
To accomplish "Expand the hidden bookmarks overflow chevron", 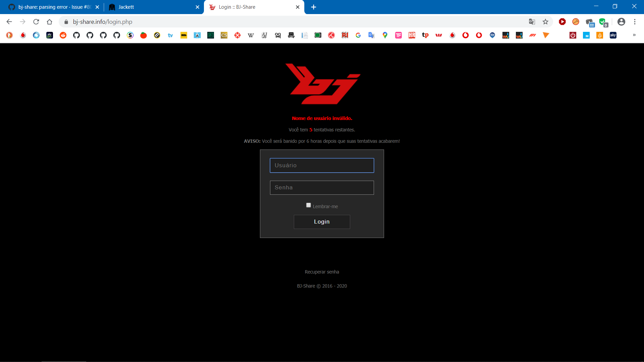I will coord(634,35).
